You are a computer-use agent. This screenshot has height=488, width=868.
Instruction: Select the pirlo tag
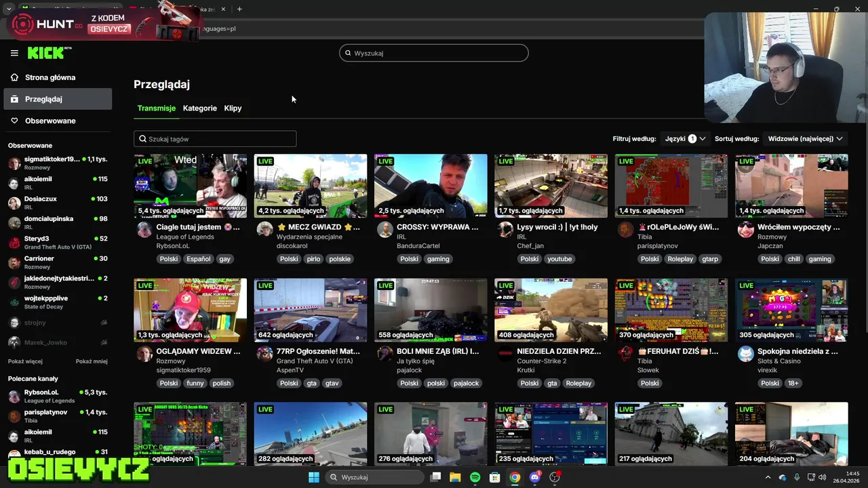[313, 259]
